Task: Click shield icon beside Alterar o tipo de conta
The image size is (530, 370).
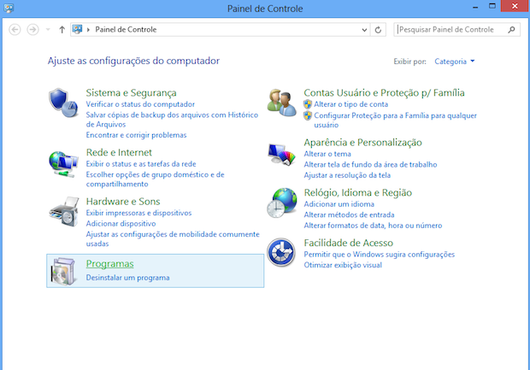Action: 308,104
